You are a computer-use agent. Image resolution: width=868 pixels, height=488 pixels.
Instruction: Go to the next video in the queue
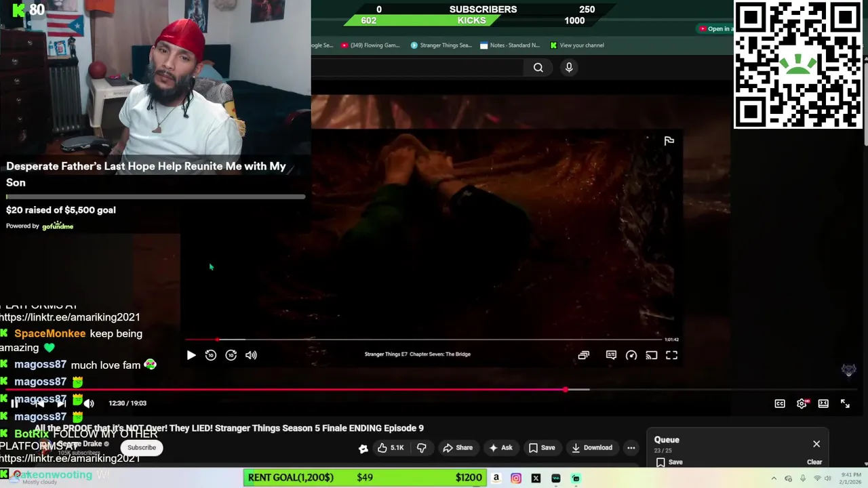[x=61, y=403]
